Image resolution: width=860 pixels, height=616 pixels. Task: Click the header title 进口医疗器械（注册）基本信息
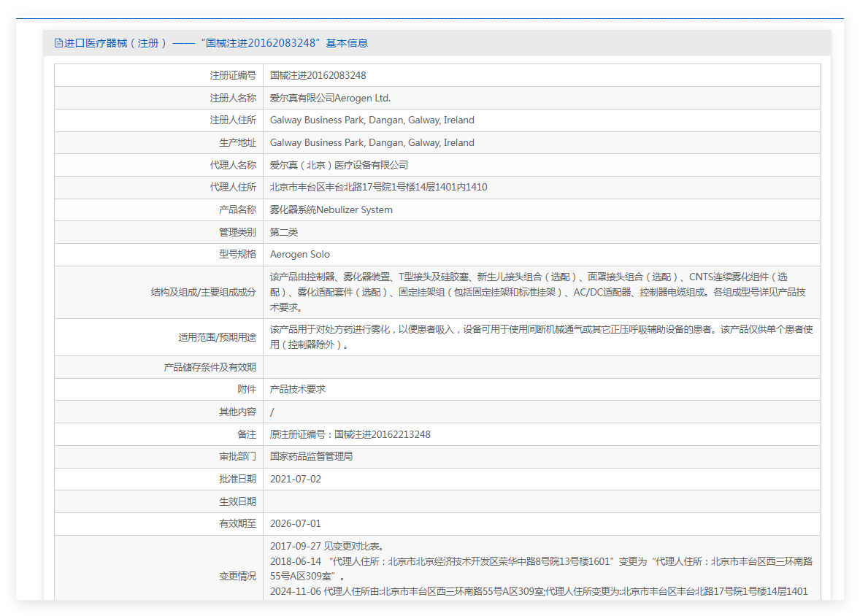coord(216,43)
